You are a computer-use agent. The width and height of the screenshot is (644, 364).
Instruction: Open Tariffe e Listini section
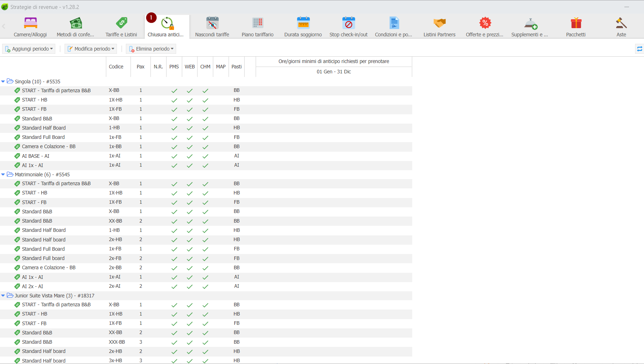click(121, 27)
